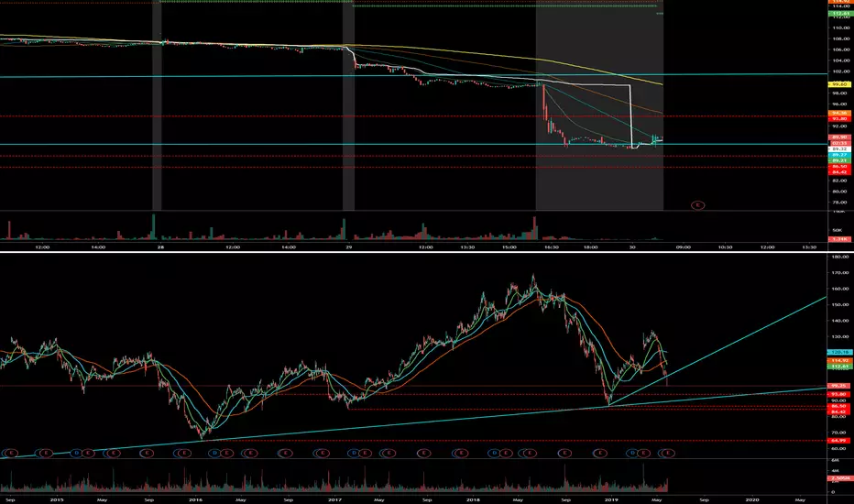This screenshot has width=854, height=504.
Task: Click the 1.34K volume label in upper chart
Action: 838,239
